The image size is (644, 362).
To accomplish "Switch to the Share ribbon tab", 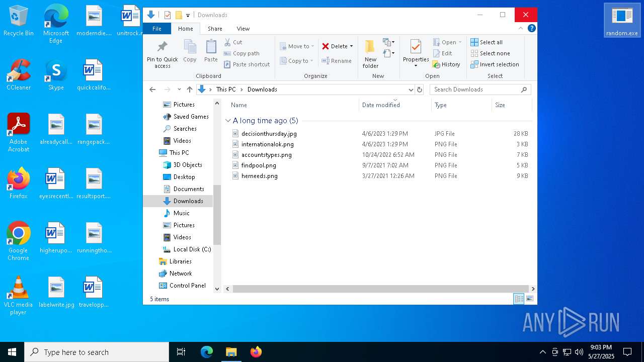I will point(215,29).
